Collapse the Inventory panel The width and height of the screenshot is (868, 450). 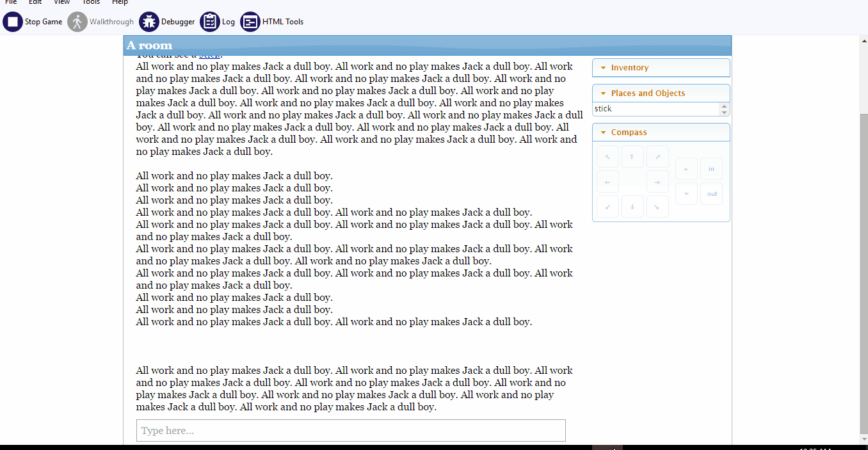click(661, 68)
